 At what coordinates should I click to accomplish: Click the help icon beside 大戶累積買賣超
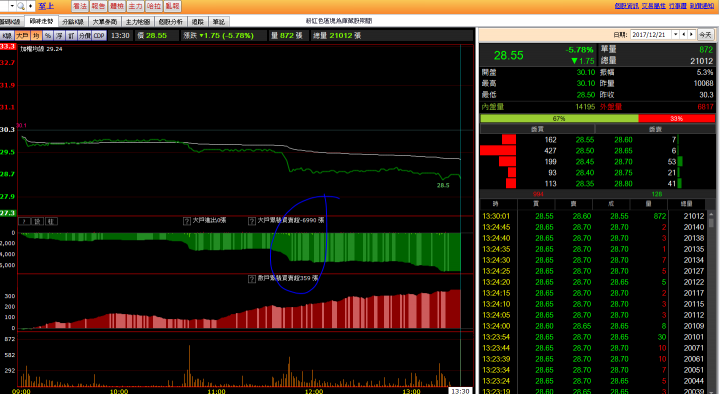pyautogui.click(x=252, y=221)
